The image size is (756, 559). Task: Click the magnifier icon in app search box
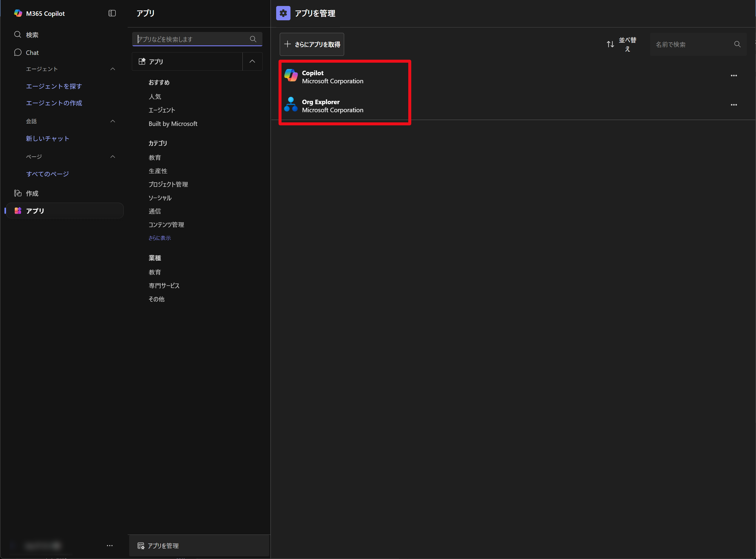253,39
